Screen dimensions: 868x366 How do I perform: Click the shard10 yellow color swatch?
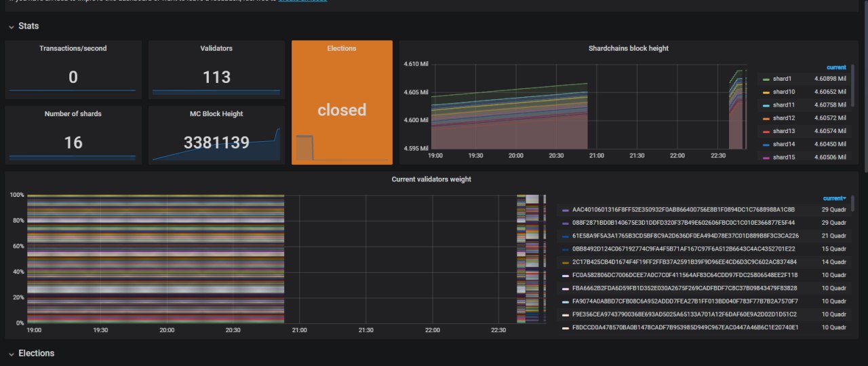point(766,92)
